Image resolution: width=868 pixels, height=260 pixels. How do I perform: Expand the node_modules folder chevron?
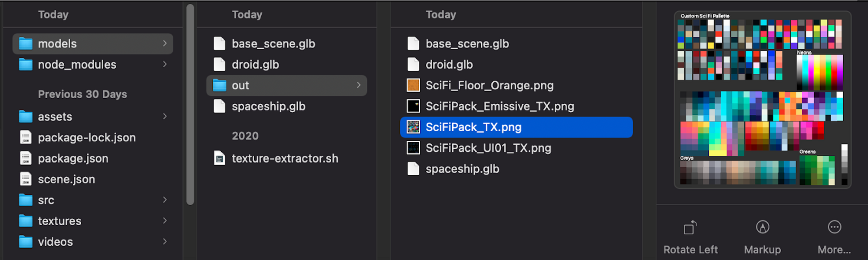point(165,64)
